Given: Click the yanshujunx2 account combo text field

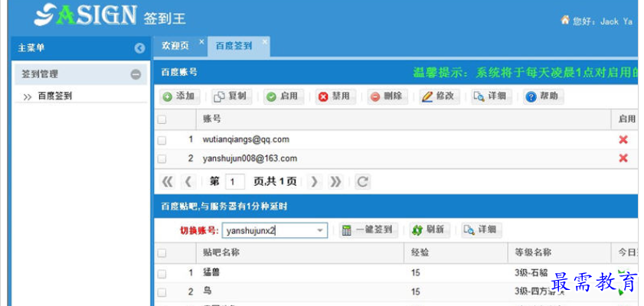Looking at the screenshot, I should point(268,230).
